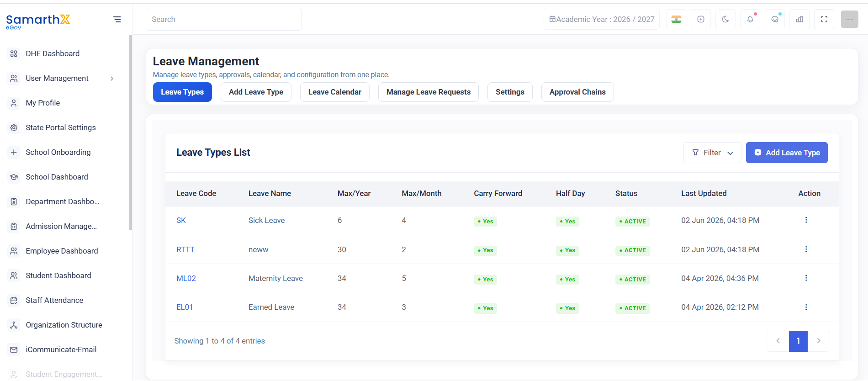This screenshot has width=868, height=381.
Task: Open the bar chart analytics icon
Action: [799, 19]
